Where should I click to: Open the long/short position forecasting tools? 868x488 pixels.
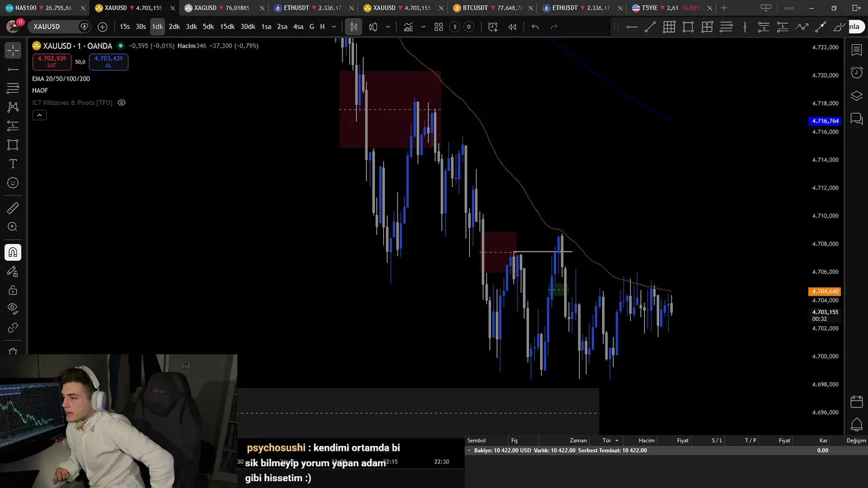tap(13, 126)
